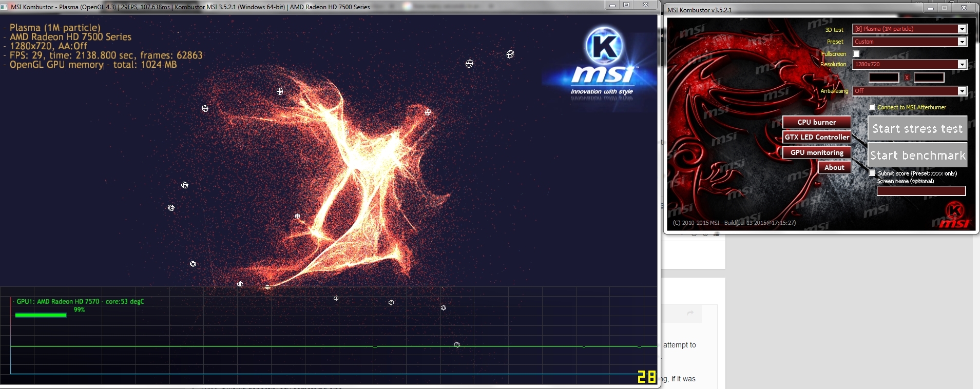Click the "GPU1: AMD Radeon HD 7570" temperature label

(80, 301)
